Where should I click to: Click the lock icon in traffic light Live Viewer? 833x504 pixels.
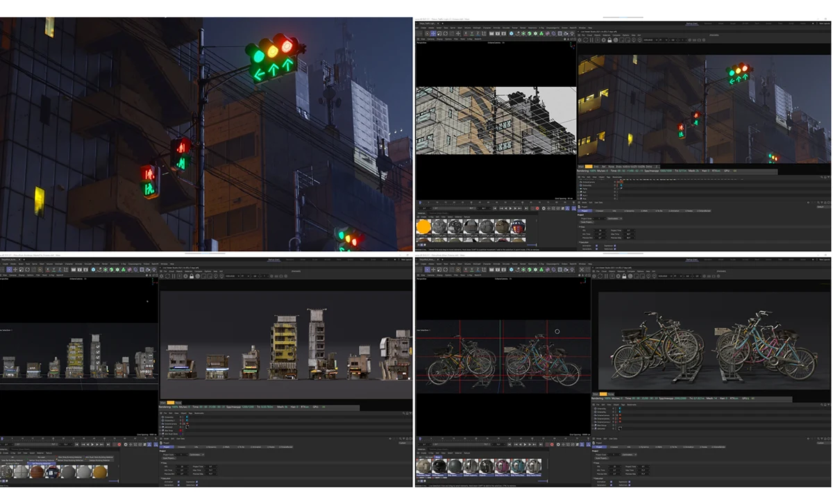click(609, 40)
